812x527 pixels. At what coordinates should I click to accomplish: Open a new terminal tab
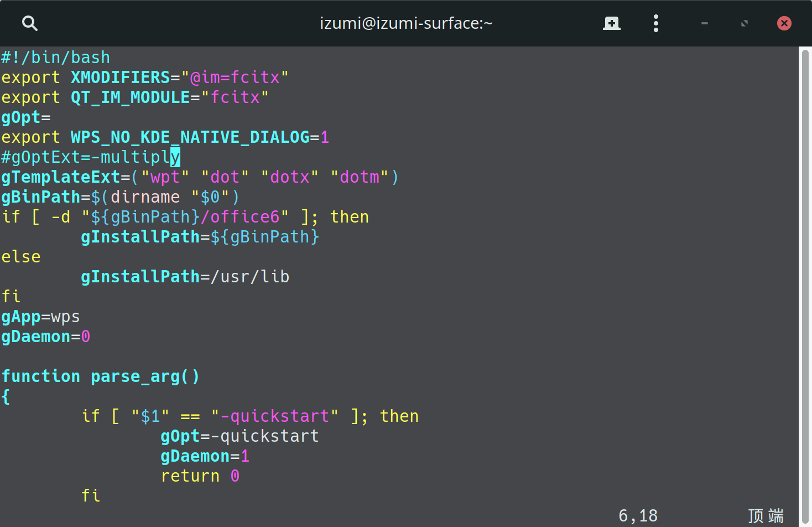click(x=611, y=23)
